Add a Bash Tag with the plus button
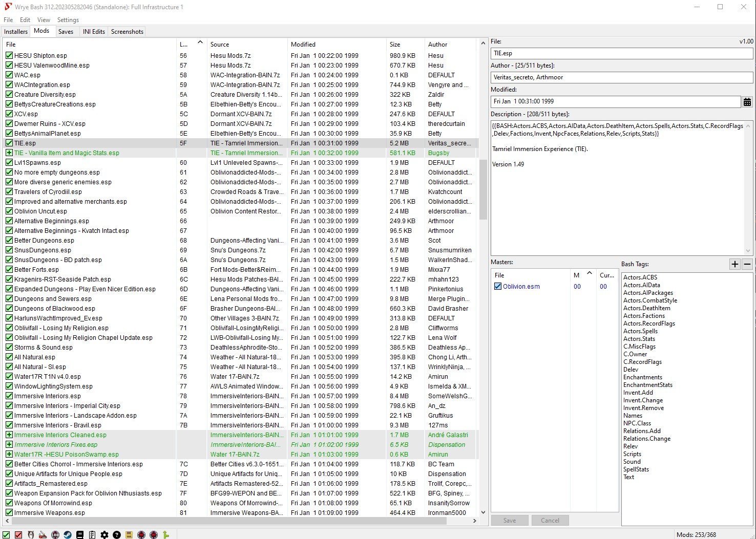756x539 pixels. pos(734,264)
